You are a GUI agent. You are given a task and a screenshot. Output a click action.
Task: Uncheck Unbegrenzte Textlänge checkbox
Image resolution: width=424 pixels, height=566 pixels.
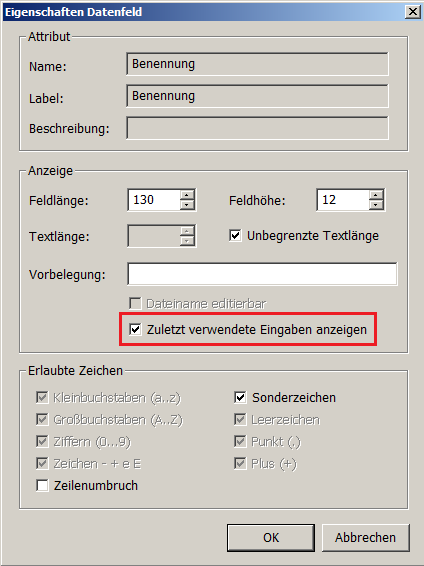[235, 236]
